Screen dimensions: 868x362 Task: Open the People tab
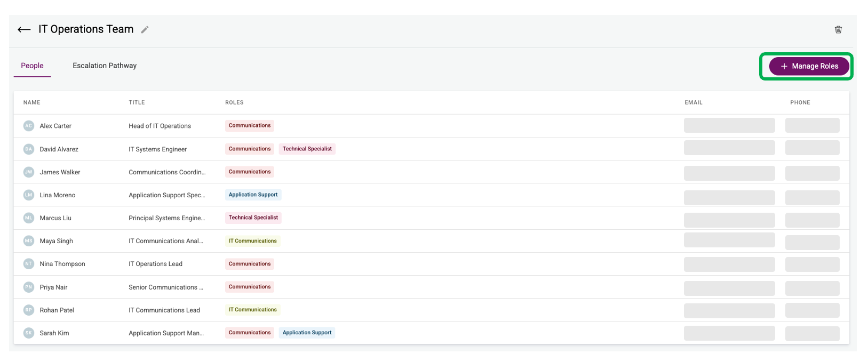pos(32,66)
